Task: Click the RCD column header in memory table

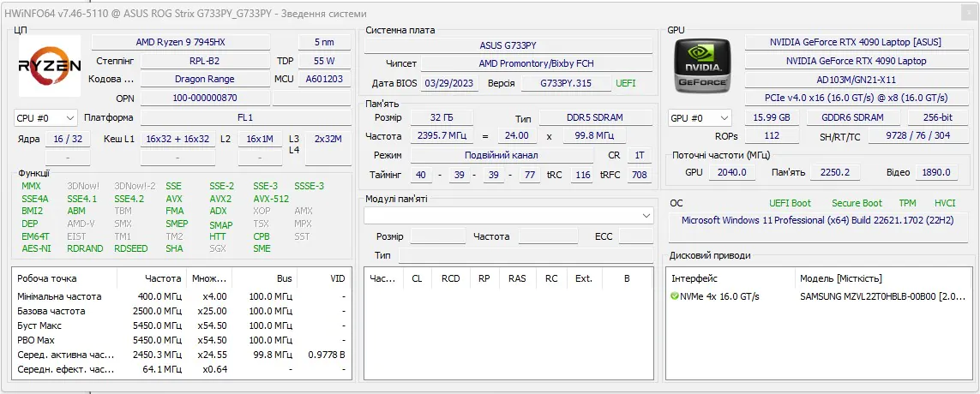Action: pos(451,278)
